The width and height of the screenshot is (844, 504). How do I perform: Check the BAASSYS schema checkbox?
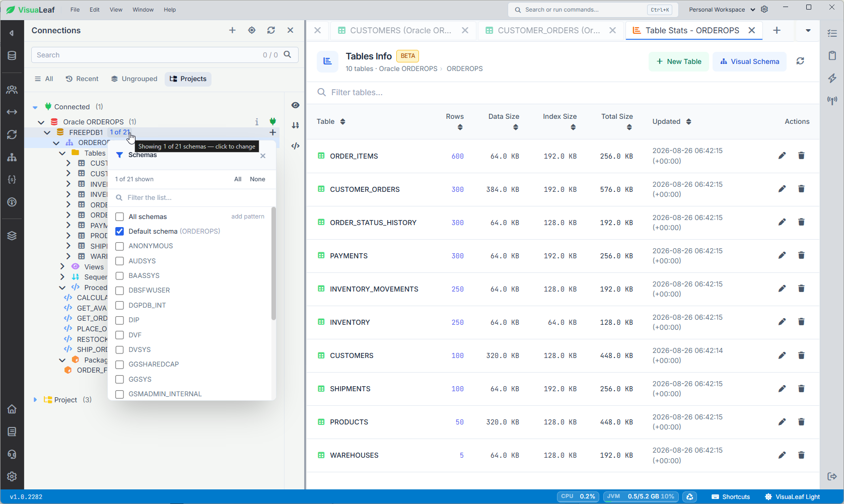coord(119,275)
